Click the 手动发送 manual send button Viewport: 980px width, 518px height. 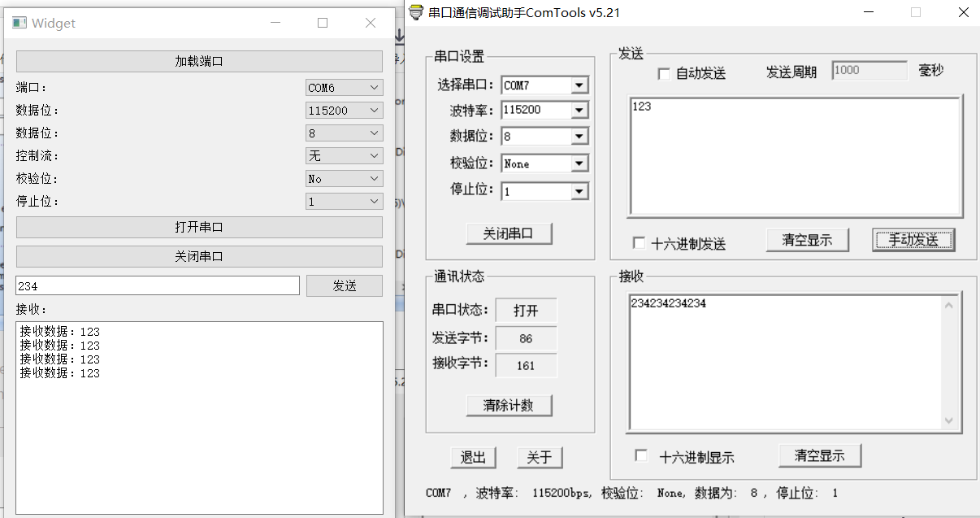(x=913, y=240)
